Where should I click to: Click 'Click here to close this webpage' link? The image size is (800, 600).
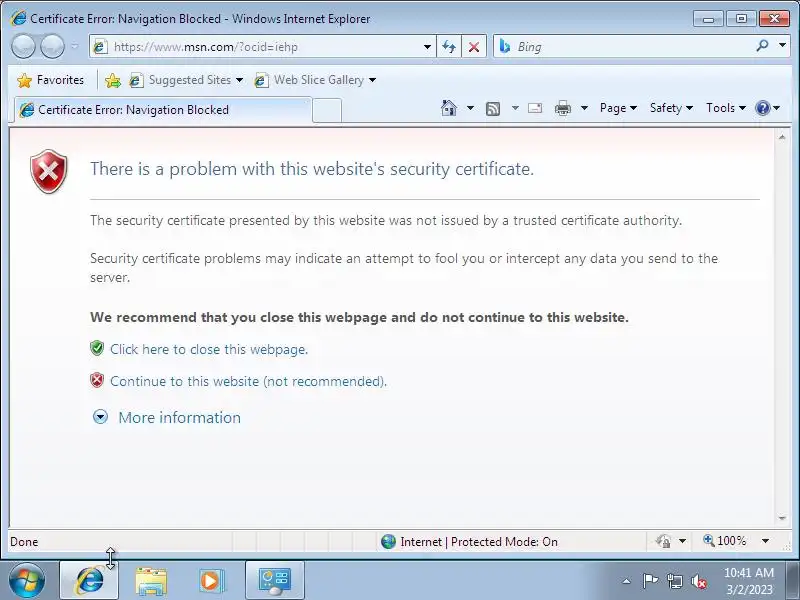pyautogui.click(x=209, y=349)
